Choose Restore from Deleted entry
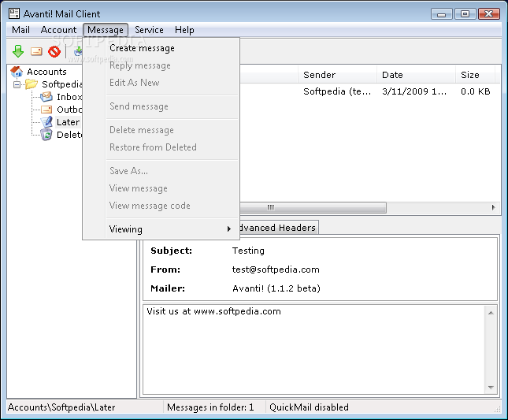The height and width of the screenshot is (420, 508). pyautogui.click(x=161, y=147)
